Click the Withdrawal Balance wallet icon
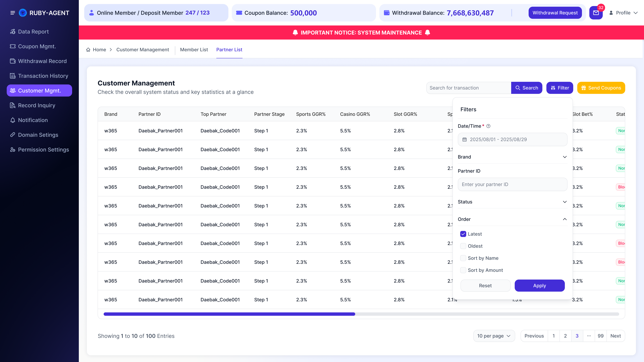Screen dimensions: 644x362 point(387,13)
